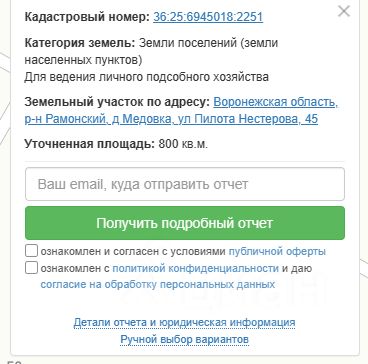Click the 'Категория земель:' label
This screenshot has width=368, height=364.
coord(80,43)
